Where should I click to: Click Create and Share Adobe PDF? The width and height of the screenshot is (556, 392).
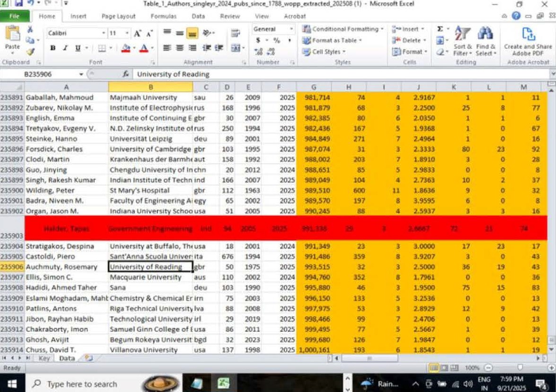click(528, 41)
